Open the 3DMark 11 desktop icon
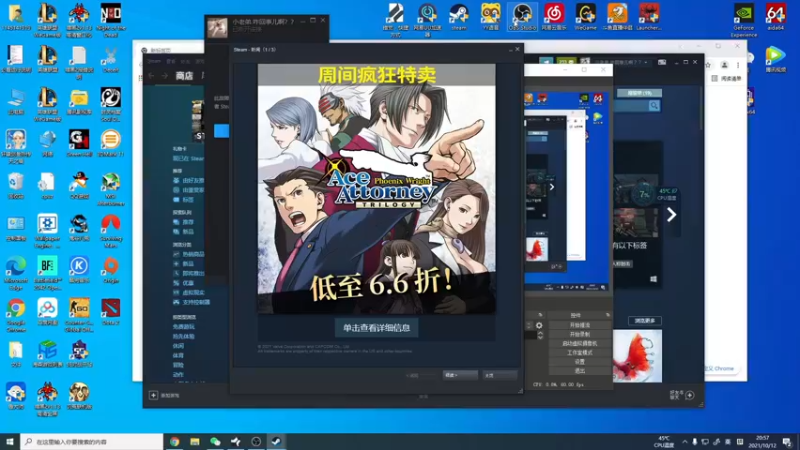 click(x=111, y=143)
